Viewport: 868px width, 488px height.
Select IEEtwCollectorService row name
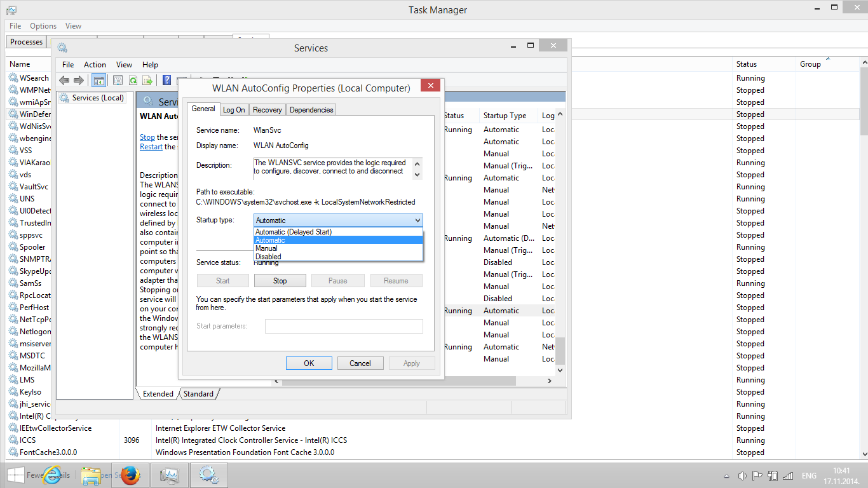pos(55,428)
